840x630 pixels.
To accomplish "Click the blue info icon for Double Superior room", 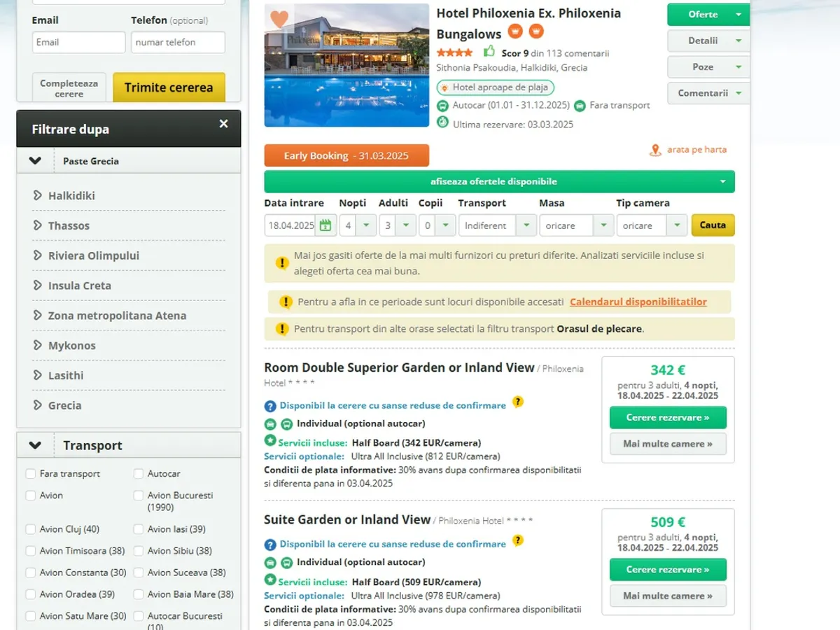I will pos(270,406).
